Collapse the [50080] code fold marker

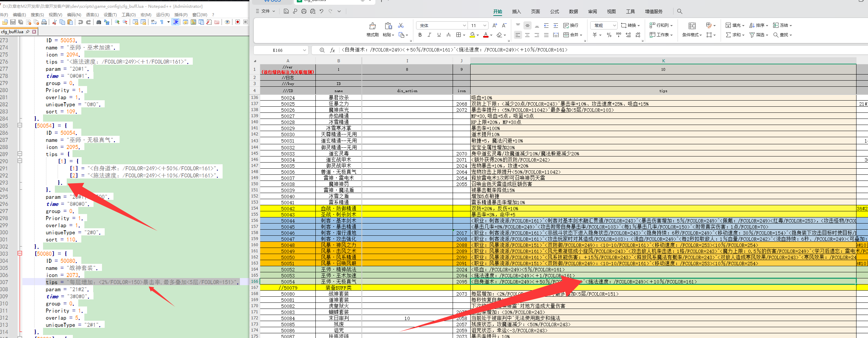[20, 253]
